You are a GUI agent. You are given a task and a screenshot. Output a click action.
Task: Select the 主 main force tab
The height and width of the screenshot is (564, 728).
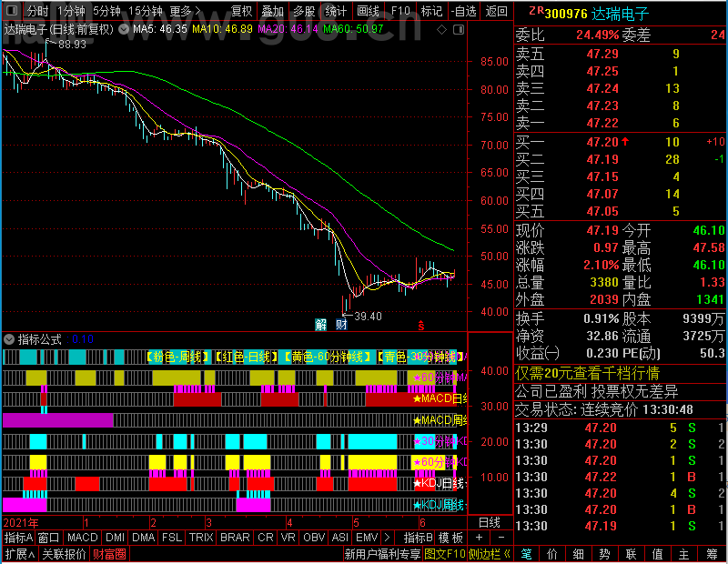[x=684, y=554]
